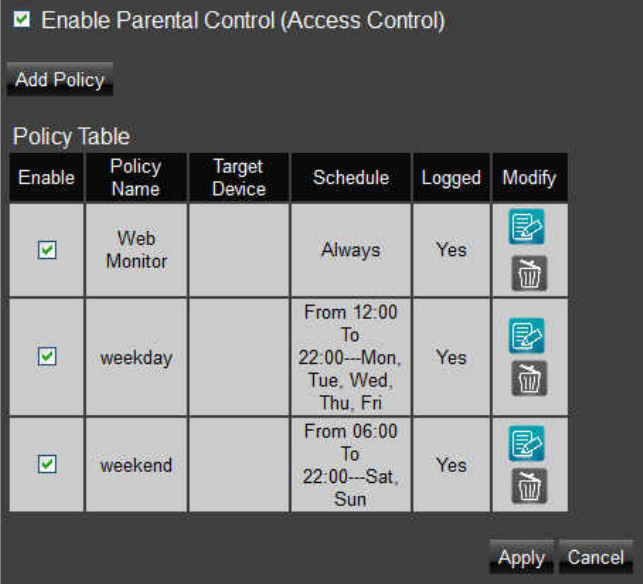The height and width of the screenshot is (584, 643).
Task: Delete the weekend policy with trash icon
Action: [x=529, y=486]
